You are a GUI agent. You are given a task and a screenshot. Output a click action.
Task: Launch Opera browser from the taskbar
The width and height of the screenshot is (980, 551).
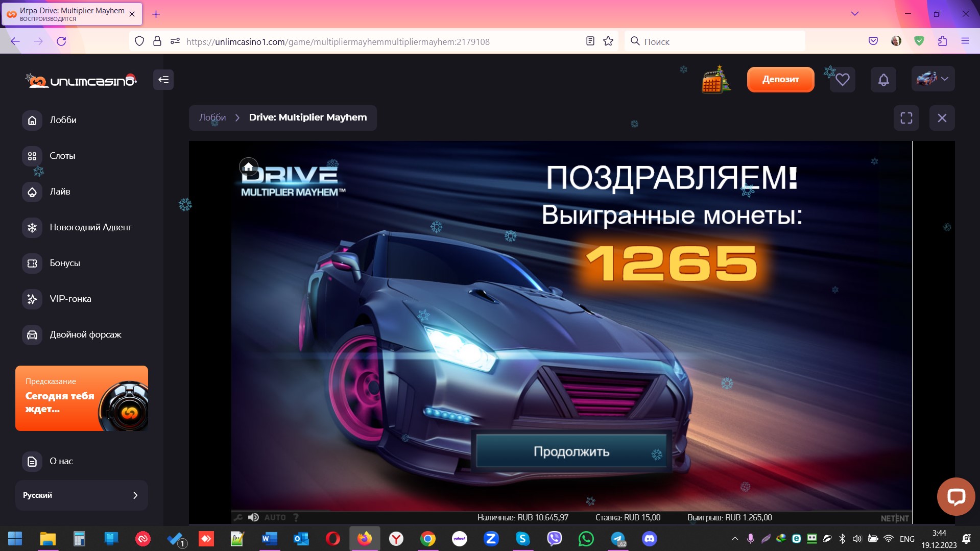click(332, 539)
